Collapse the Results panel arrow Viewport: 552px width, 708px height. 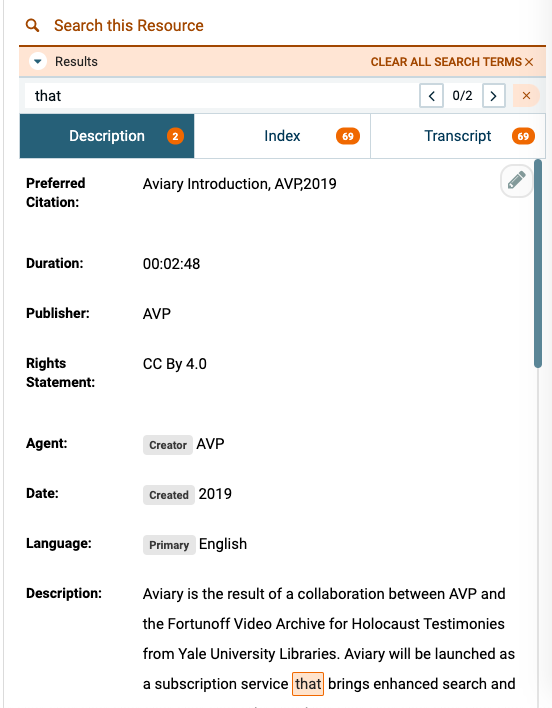38,61
